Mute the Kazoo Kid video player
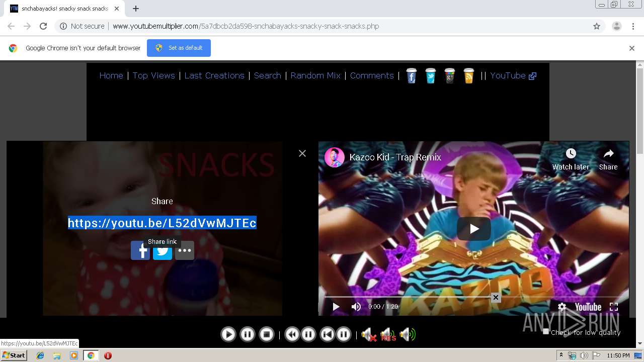The width and height of the screenshot is (644, 362). [356, 307]
